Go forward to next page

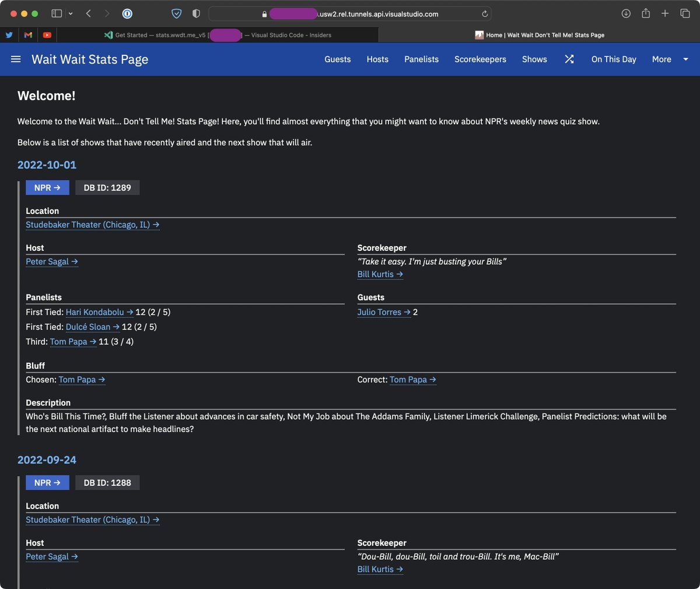[107, 13]
